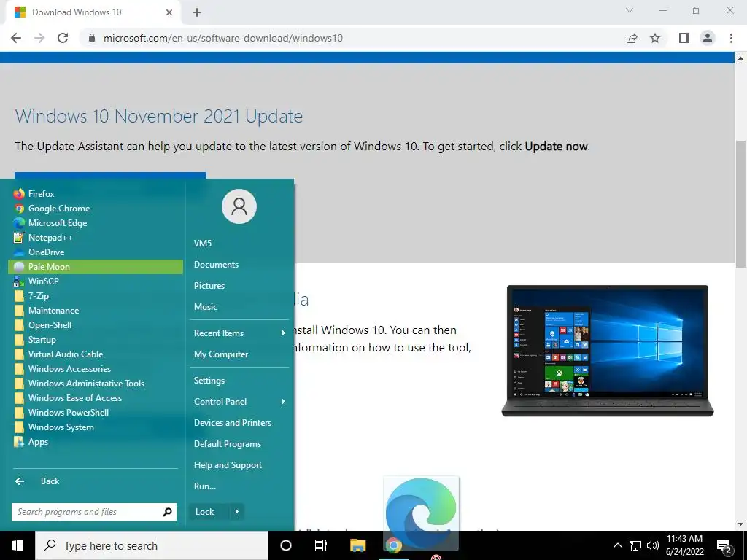Expand Windows Ease of Access folder
Viewport: 747px width, 560px height.
[x=96, y=398]
